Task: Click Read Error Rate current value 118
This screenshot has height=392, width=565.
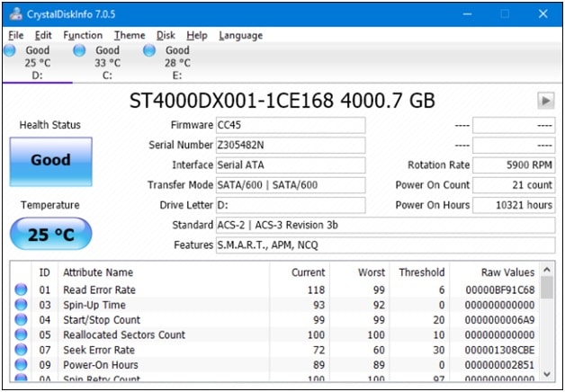Action: pos(316,290)
